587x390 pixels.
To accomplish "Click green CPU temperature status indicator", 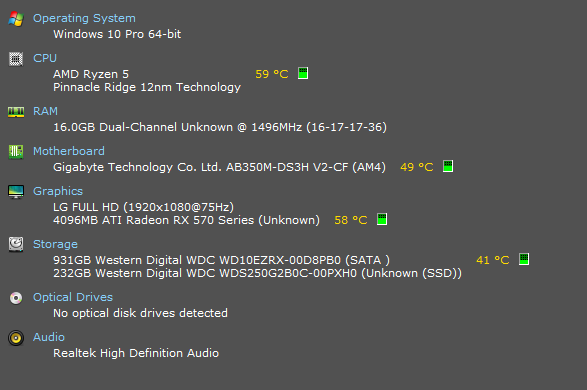I will pyautogui.click(x=303, y=73).
